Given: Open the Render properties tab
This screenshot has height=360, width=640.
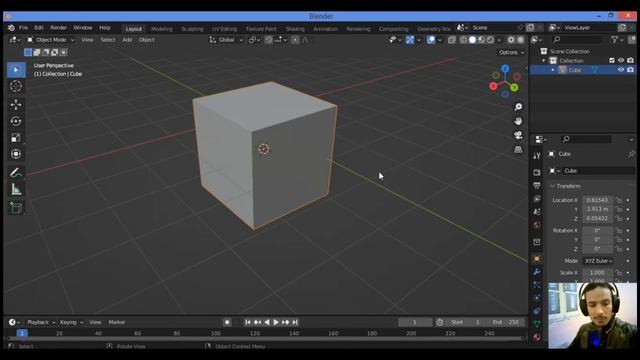Looking at the screenshot, I should pyautogui.click(x=537, y=173).
